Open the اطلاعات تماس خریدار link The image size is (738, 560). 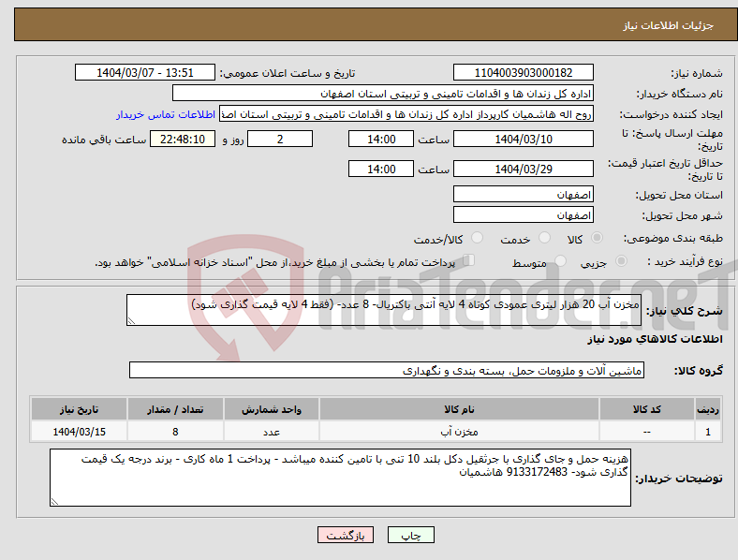click(166, 114)
